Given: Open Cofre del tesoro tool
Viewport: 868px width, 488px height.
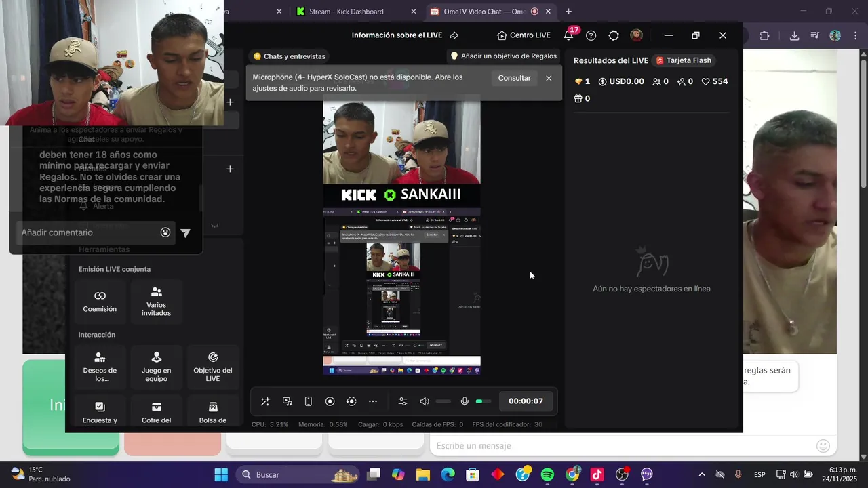Looking at the screenshot, I should pos(157,412).
